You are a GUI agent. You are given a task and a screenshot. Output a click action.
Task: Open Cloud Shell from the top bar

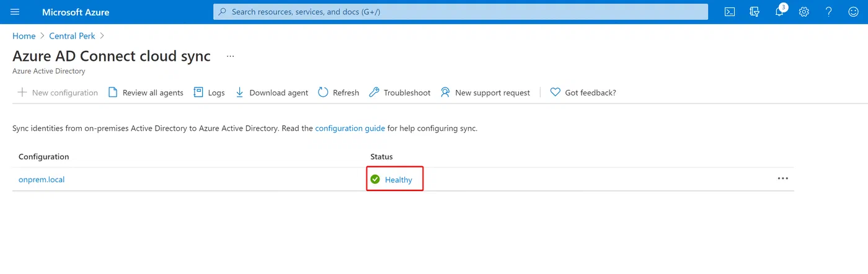(730, 12)
